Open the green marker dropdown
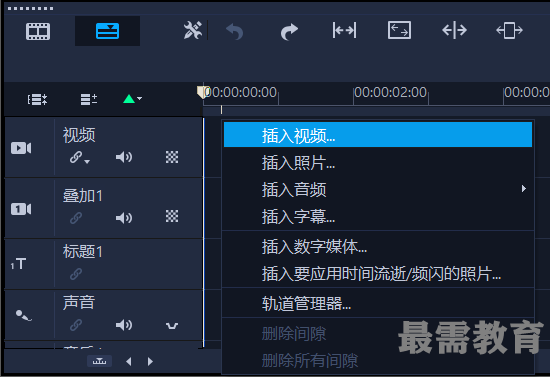 132,99
